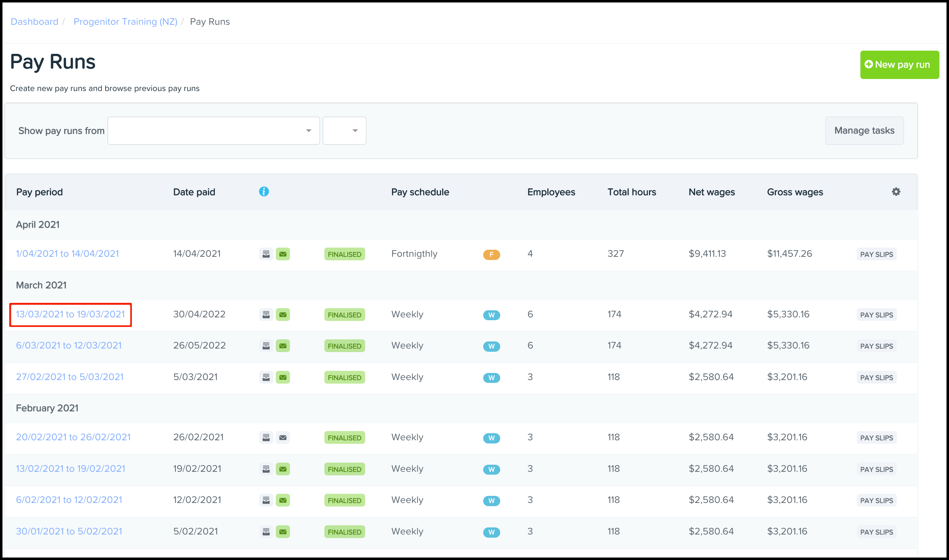This screenshot has height=560, width=949.
Task: Click the blue W badge for 27/02/2021 pay run
Action: 491,378
